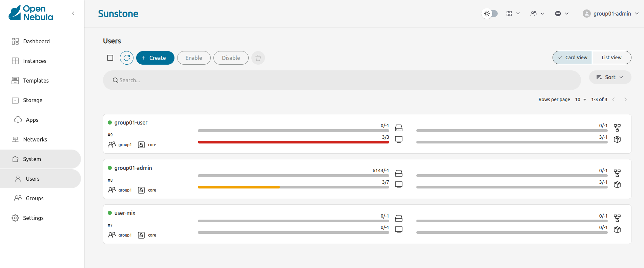
Task: Collapse the sidebar with the chevron arrow
Action: (73, 13)
